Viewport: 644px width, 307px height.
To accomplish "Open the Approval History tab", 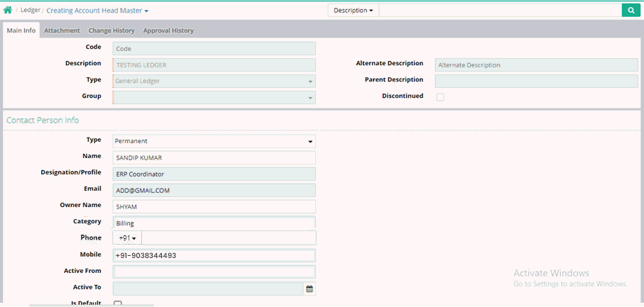I will (168, 30).
